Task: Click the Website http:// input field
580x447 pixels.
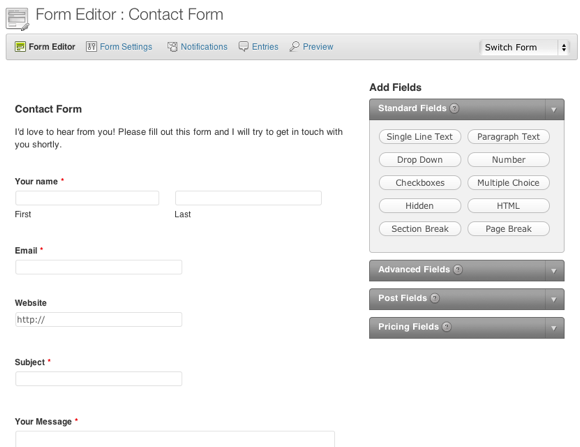Action: pyautogui.click(x=98, y=319)
